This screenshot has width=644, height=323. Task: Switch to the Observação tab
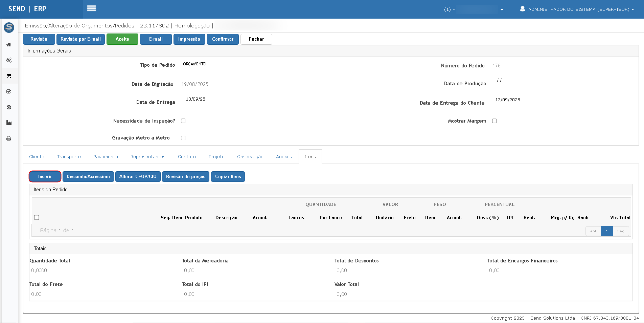250,156
